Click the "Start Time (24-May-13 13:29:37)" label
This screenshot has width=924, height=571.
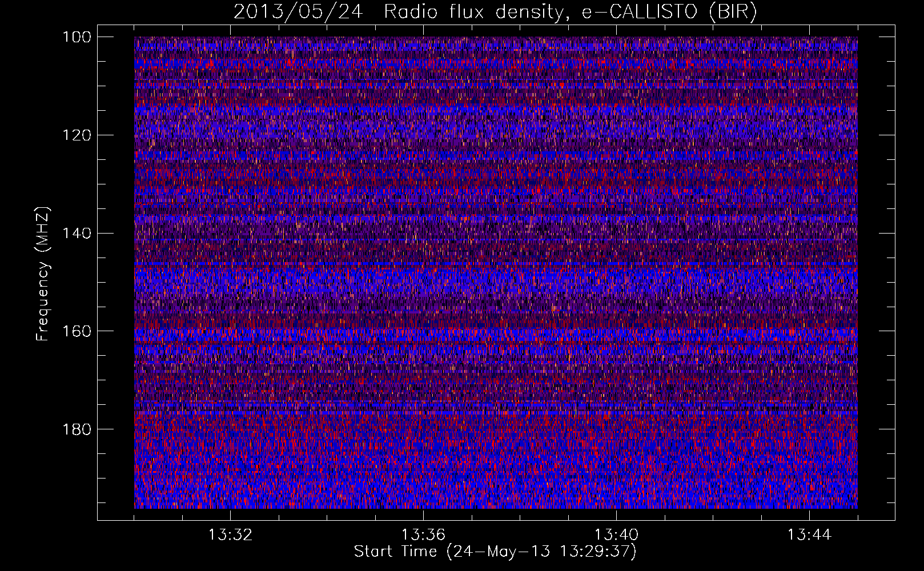click(x=495, y=552)
